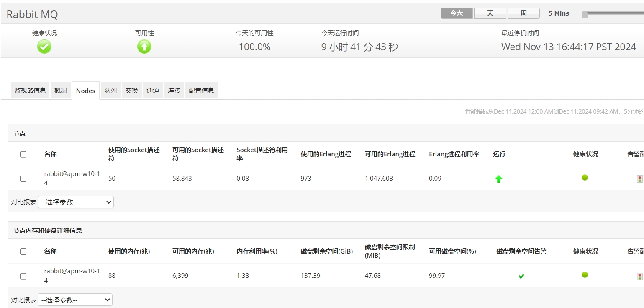Click the disk free space alarm green checkmark
The image size is (644, 308).
521,276
